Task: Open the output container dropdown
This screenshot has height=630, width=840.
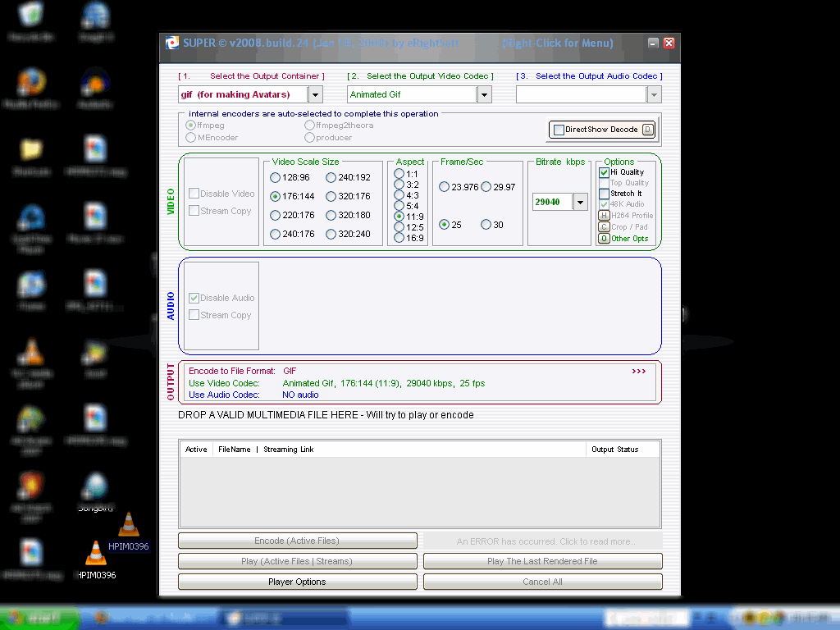Action: 316,95
